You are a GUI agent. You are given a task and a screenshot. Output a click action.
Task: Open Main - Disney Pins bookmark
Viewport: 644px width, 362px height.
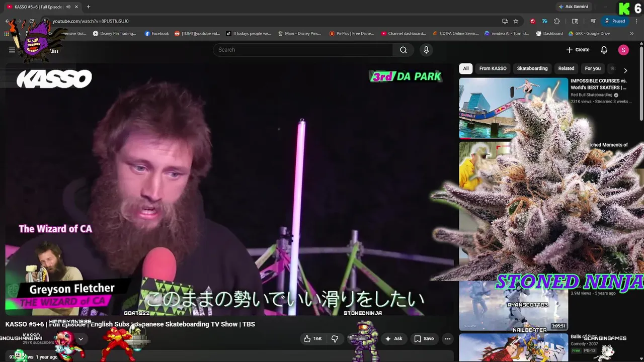pos(299,34)
